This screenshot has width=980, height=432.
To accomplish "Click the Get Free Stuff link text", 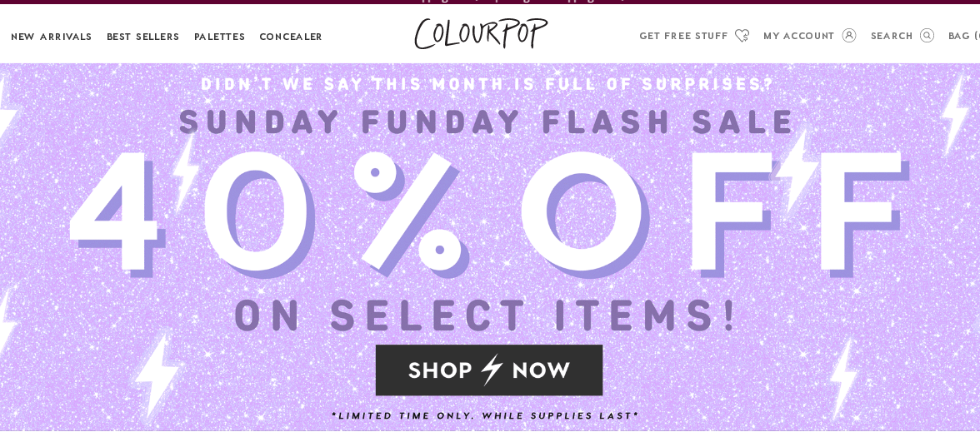I will tap(683, 36).
